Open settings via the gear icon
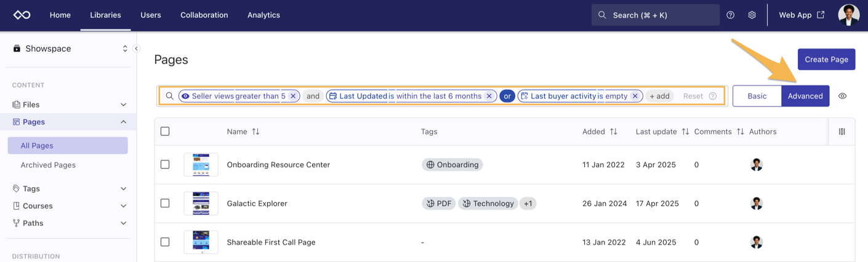 (752, 15)
